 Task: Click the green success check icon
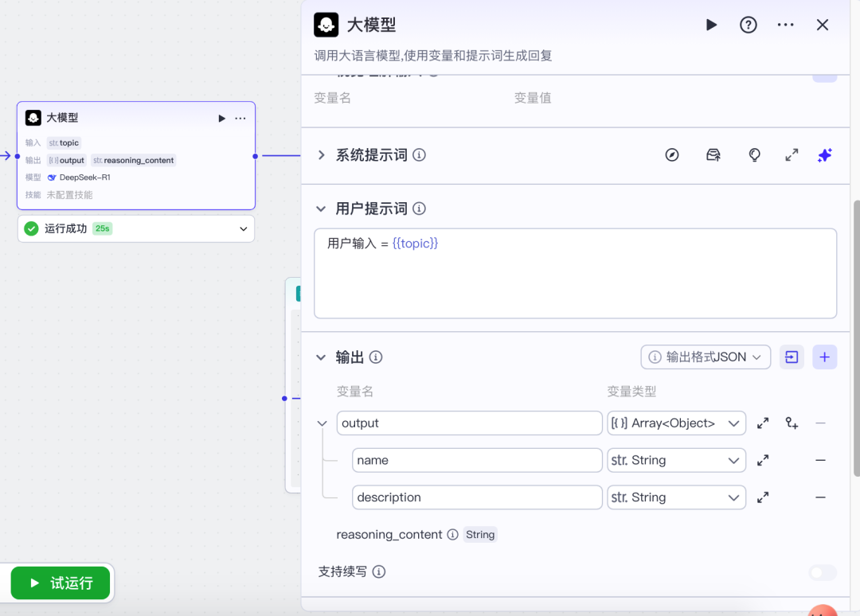[31, 228]
